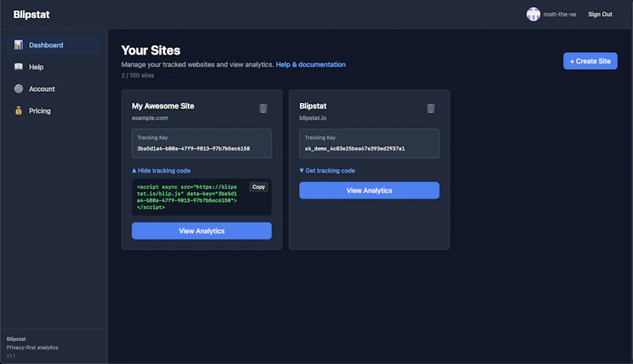
Task: Click the v1.1 version label
Action: [11, 356]
